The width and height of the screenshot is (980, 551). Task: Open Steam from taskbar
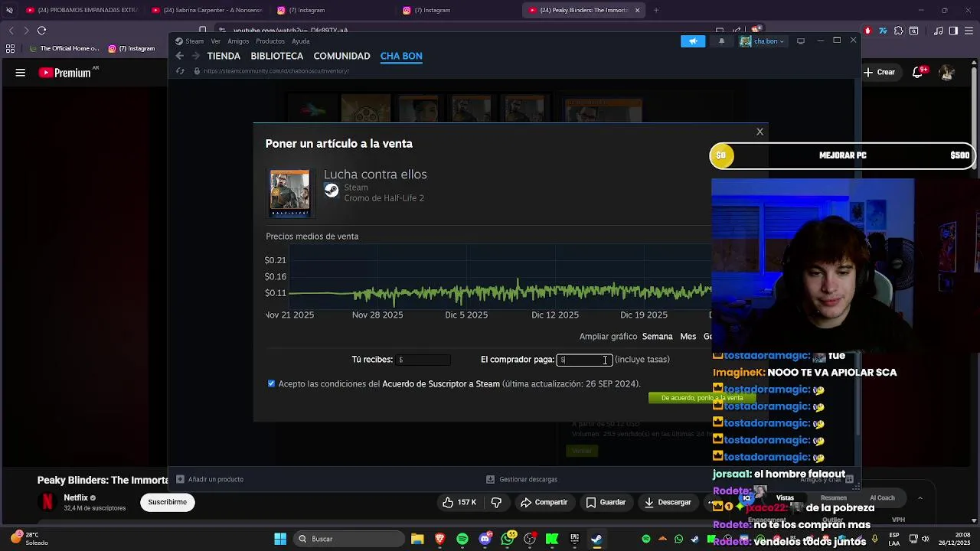pyautogui.click(x=596, y=539)
